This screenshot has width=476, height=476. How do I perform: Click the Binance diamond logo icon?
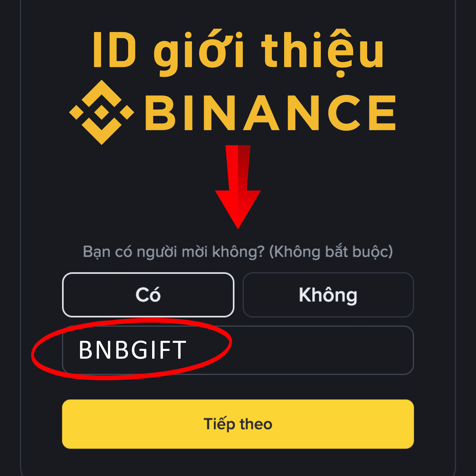(102, 112)
